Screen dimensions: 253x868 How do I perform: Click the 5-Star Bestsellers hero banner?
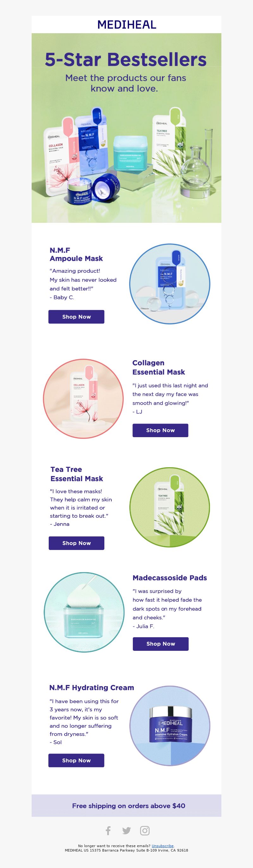point(126,128)
